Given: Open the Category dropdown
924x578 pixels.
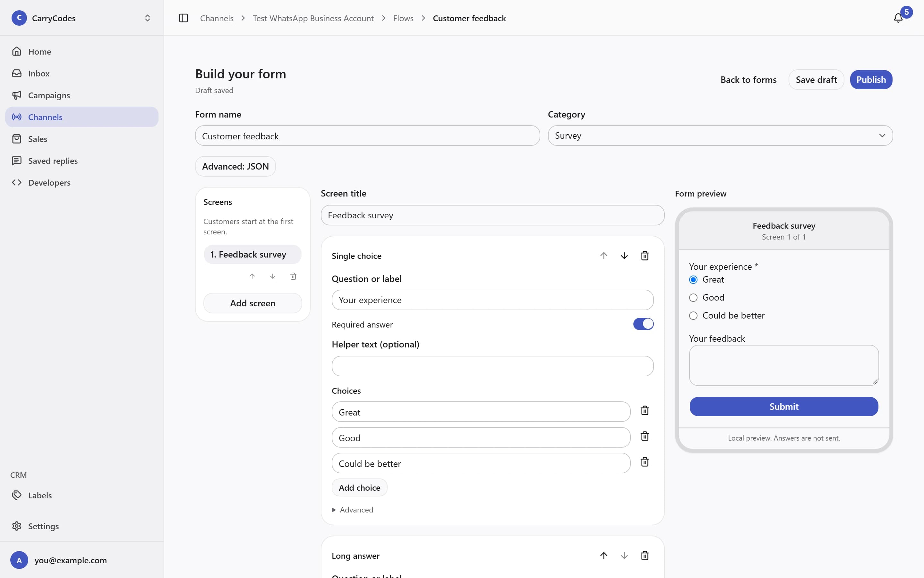Looking at the screenshot, I should (720, 136).
